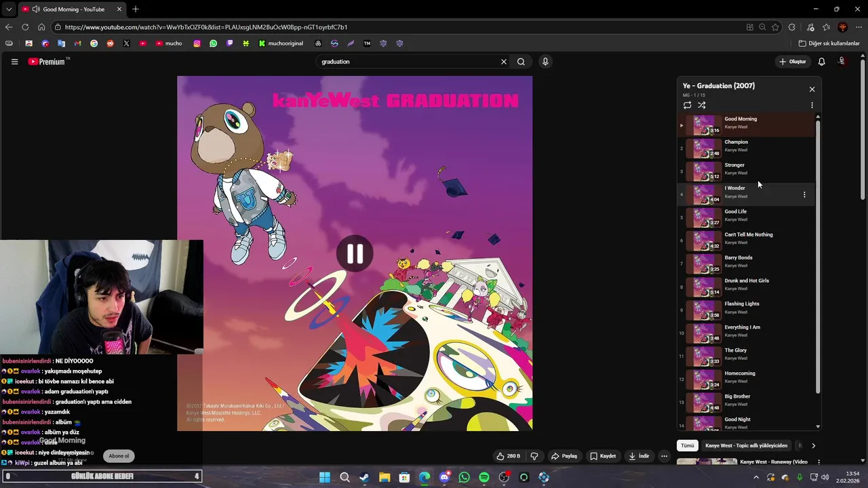Toggle playlist loop mode
The height and width of the screenshot is (488, 868).
687,105
